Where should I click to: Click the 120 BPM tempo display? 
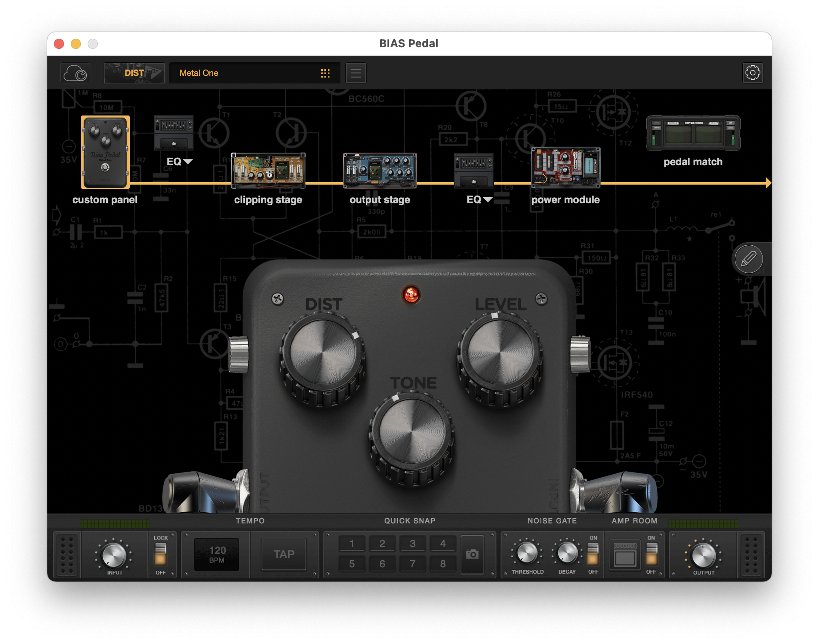[217, 554]
